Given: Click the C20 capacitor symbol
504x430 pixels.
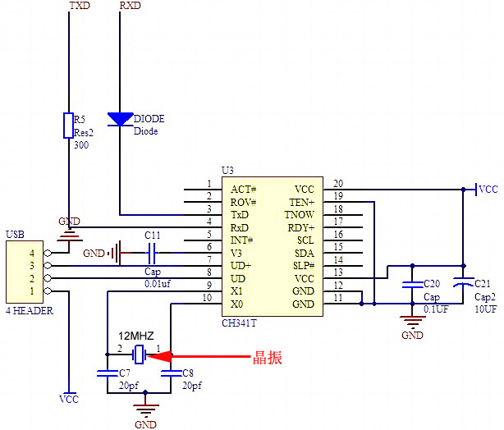Looking at the screenshot, I should (410, 286).
